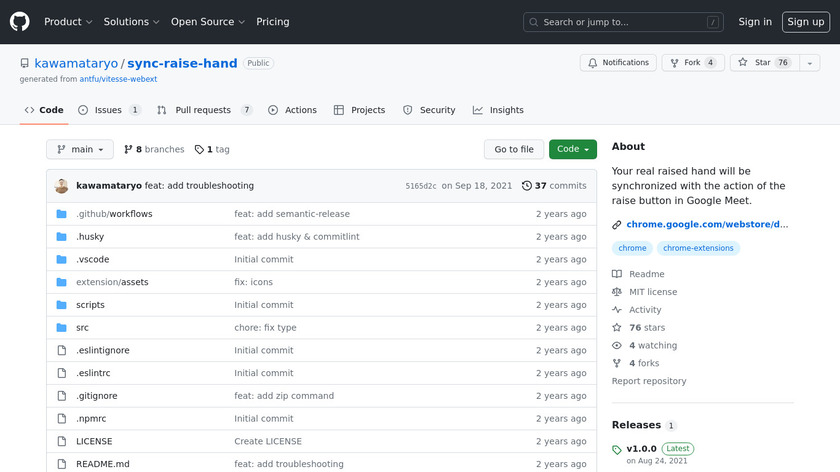Click the scale icon next to MIT license
The width and height of the screenshot is (840, 472).
(x=617, y=292)
